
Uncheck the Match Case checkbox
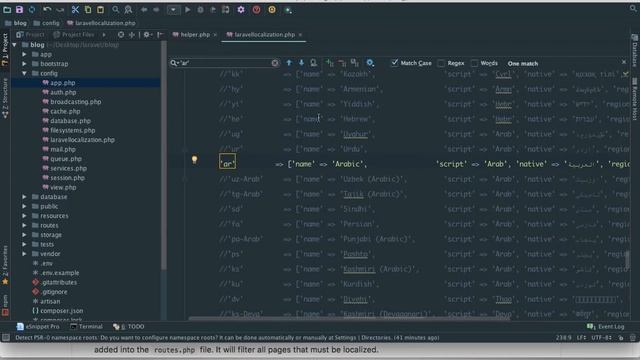pyautogui.click(x=394, y=63)
